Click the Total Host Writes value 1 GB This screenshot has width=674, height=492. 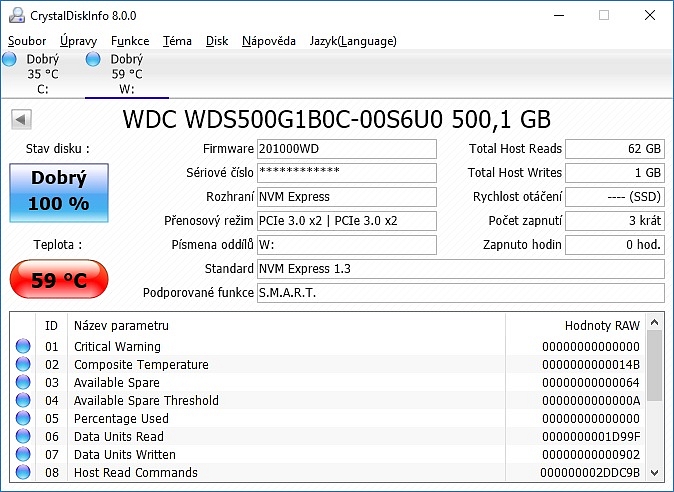[615, 173]
